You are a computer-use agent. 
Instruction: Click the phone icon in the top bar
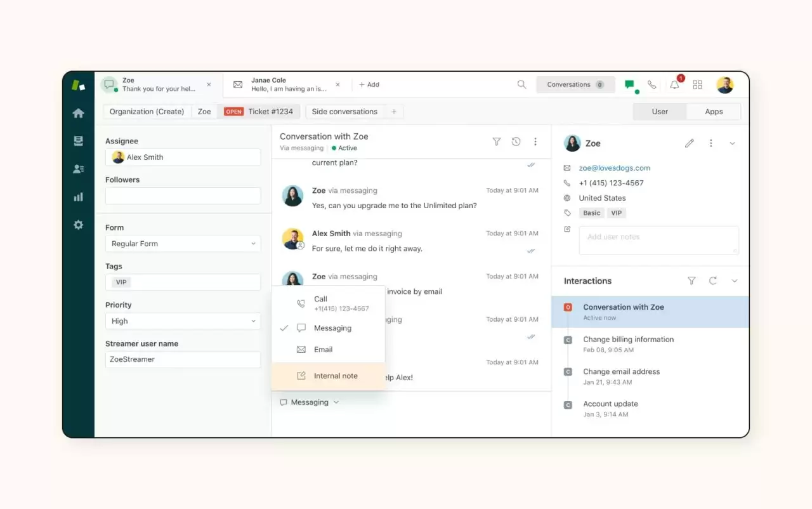point(652,84)
